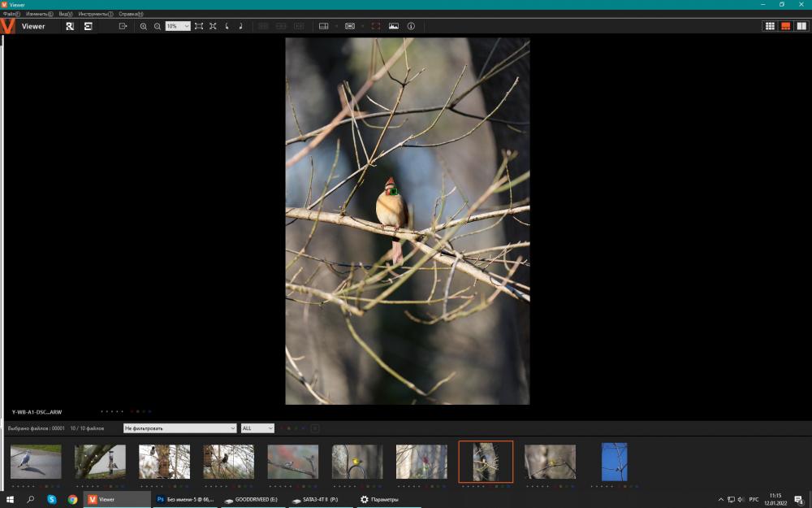Select the highlighted cardinal portrait thumbnail
This screenshot has width=812, height=508.
pyautogui.click(x=486, y=462)
